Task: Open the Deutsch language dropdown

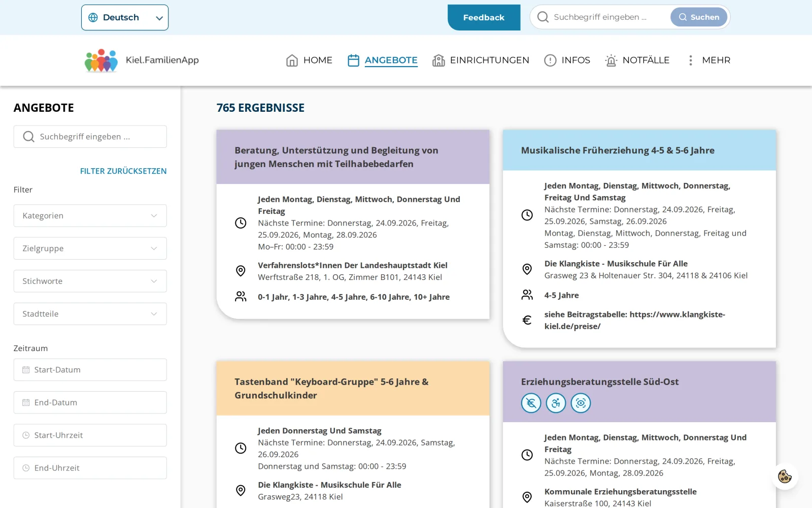Action: pos(125,18)
